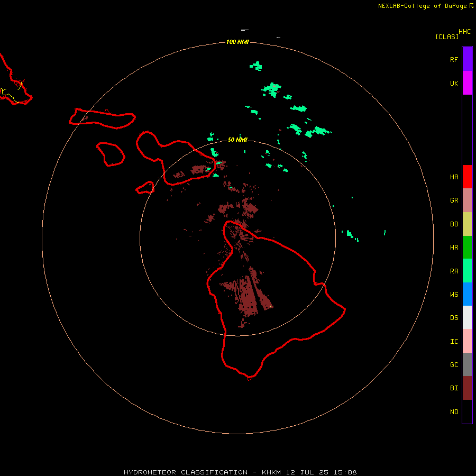This screenshot has width=476, height=476.
Task: Click the BD yellow legend swatch
Action: [x=467, y=224]
